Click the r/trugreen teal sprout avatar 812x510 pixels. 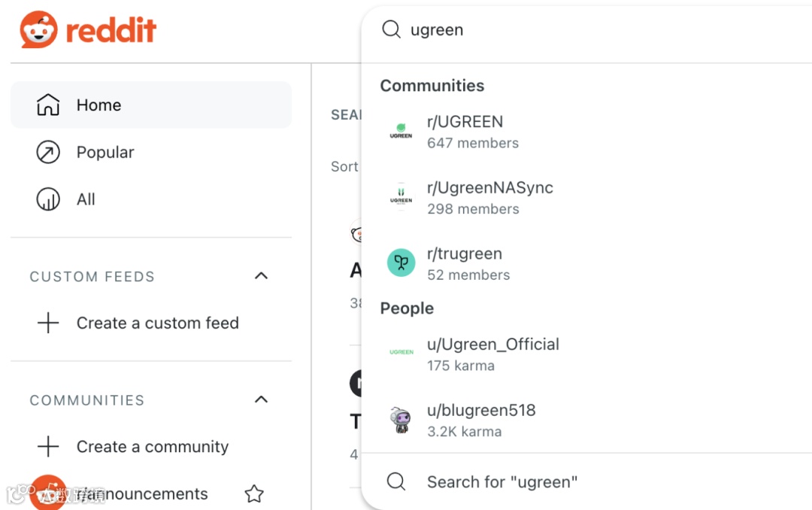(401, 263)
